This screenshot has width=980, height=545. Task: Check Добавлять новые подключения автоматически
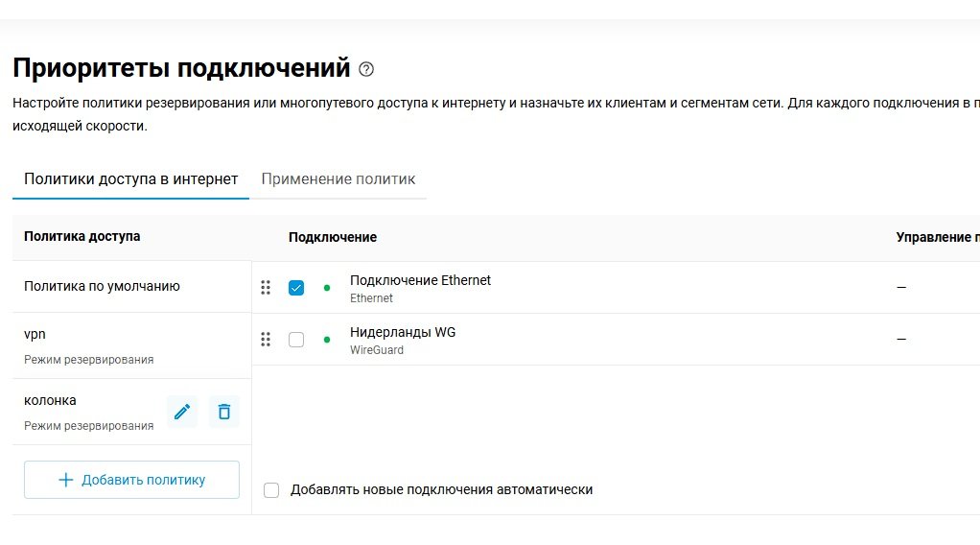click(271, 490)
